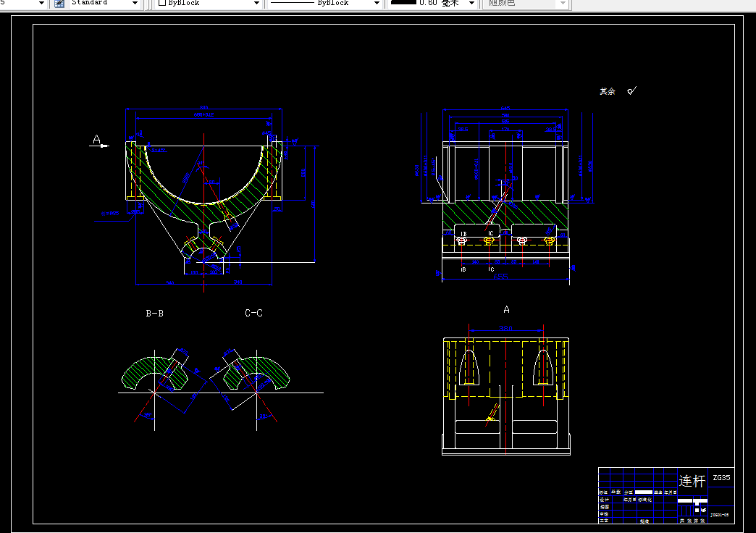The width and height of the screenshot is (756, 533).
Task: Select the A view title above bottom view
Action: coord(506,310)
